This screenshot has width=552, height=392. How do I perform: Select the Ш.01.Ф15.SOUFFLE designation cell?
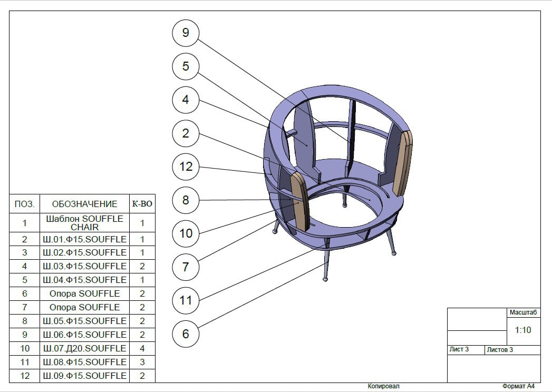pos(84,239)
